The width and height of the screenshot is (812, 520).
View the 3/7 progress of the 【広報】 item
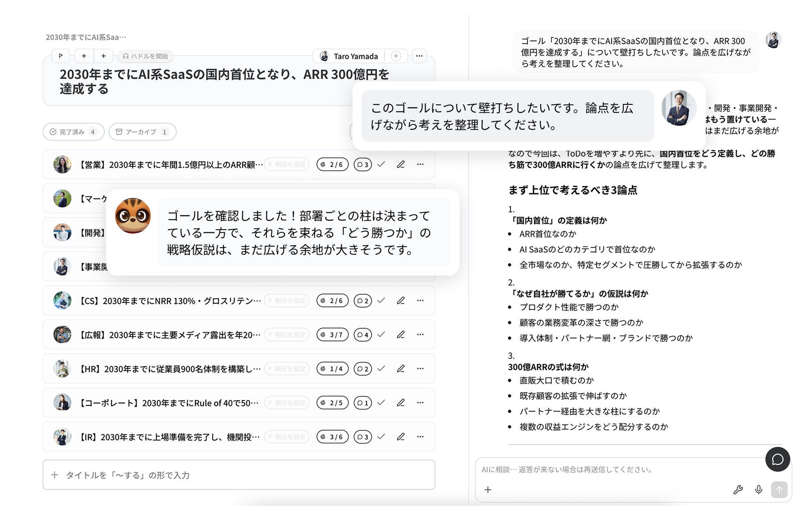pos(332,334)
